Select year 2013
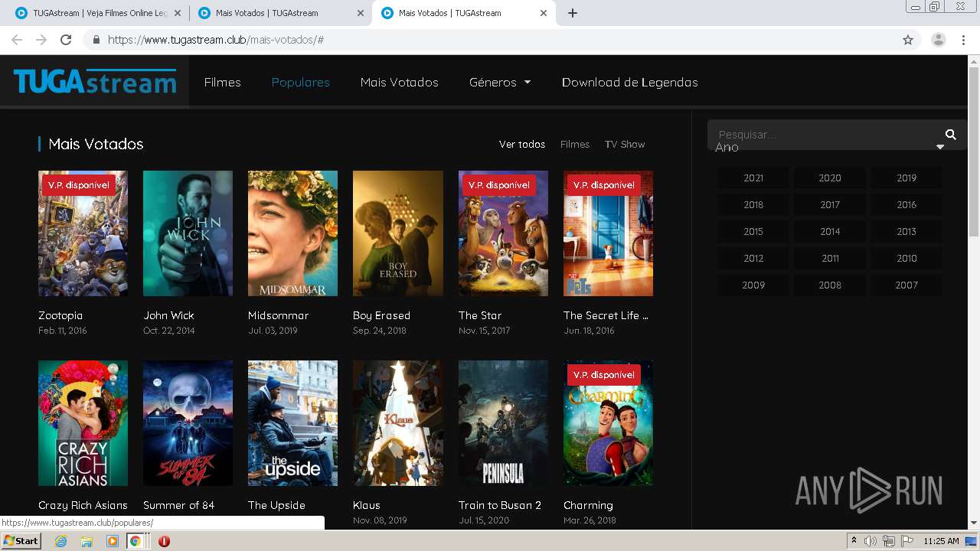The image size is (980, 551). tap(906, 231)
